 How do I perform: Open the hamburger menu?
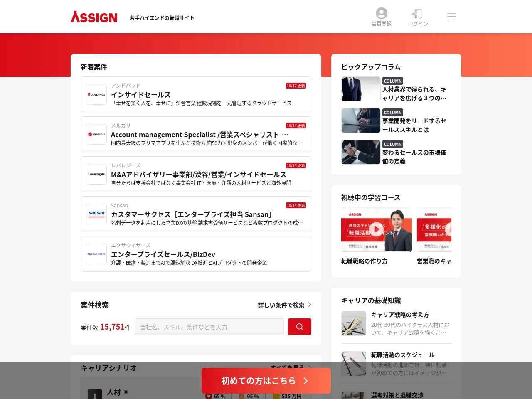(451, 17)
